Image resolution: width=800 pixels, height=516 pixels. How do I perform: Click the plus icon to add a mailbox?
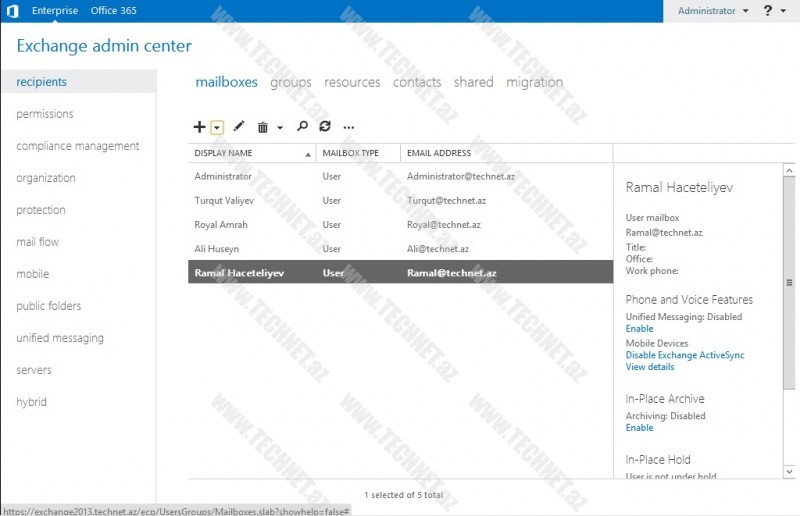pos(199,127)
